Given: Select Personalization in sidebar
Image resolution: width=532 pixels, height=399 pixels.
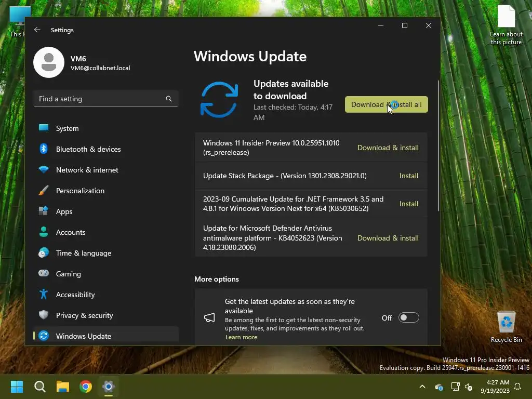Looking at the screenshot, I should pos(106,191).
